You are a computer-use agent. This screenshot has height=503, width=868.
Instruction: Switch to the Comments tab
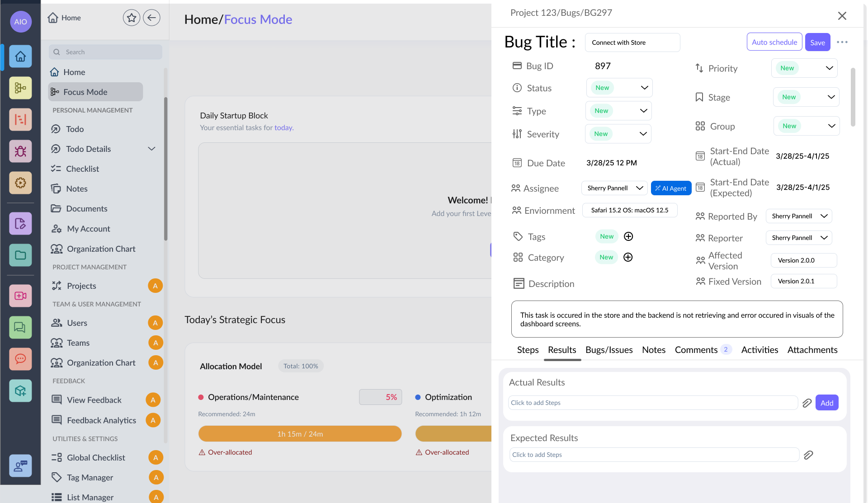[696, 350]
